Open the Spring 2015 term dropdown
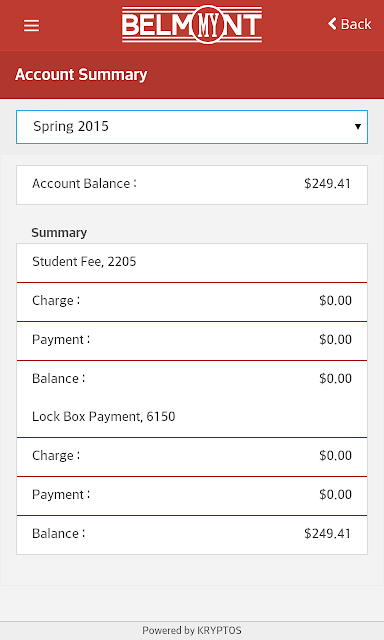 pos(192,127)
